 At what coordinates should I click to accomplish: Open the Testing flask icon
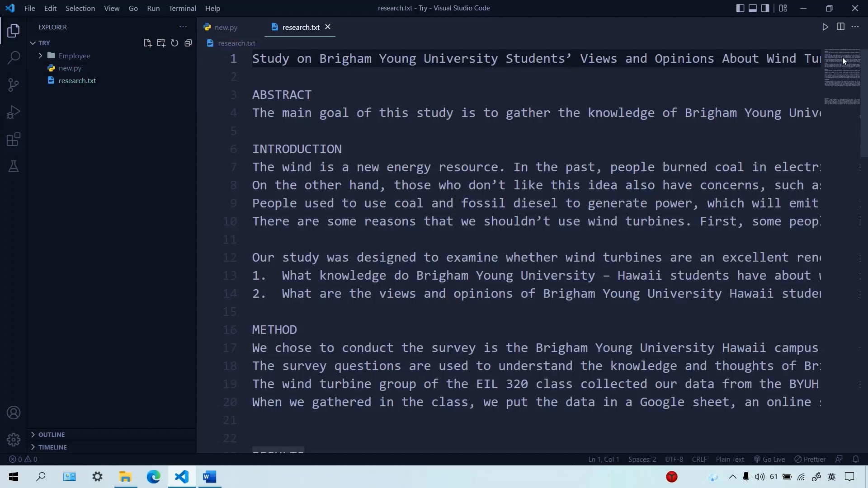point(14,166)
